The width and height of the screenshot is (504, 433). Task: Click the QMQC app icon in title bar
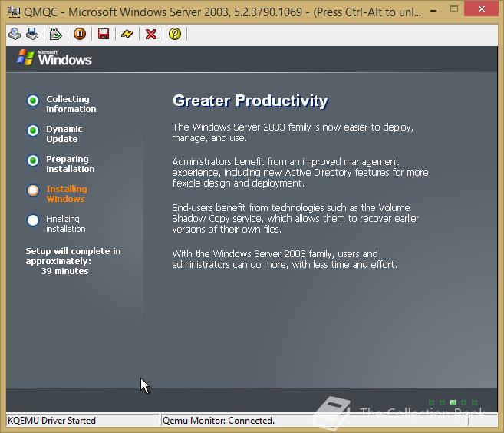pos(14,12)
